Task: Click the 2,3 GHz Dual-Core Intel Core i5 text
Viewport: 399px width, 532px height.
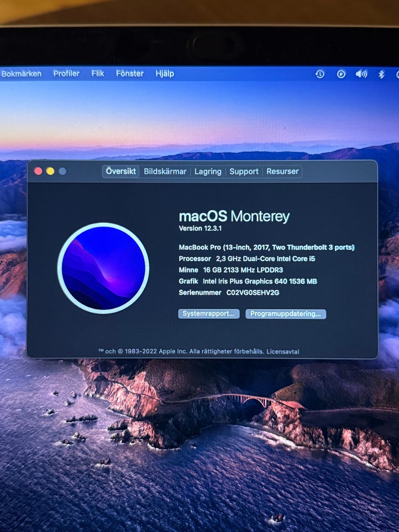Action: click(266, 259)
